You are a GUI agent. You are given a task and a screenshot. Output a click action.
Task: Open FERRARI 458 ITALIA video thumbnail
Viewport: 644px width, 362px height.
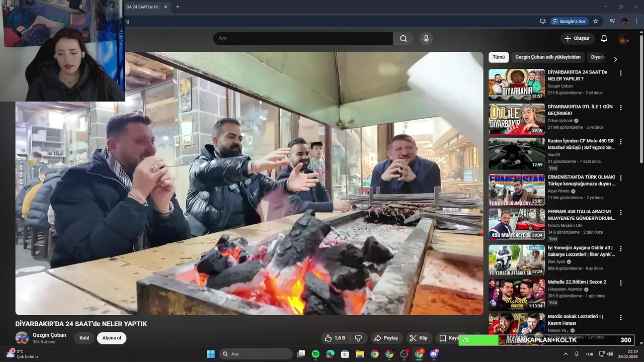tap(517, 224)
